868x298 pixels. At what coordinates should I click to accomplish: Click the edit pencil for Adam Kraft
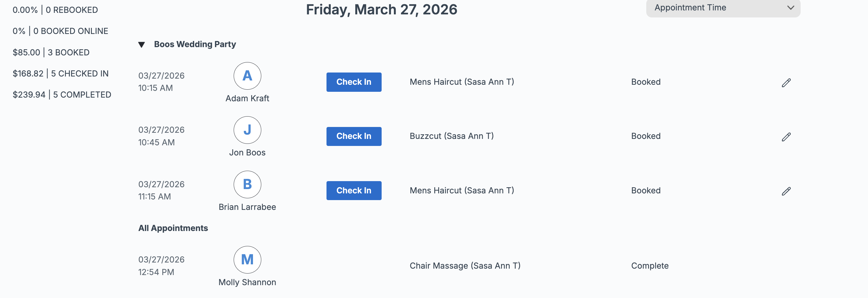[x=786, y=83]
